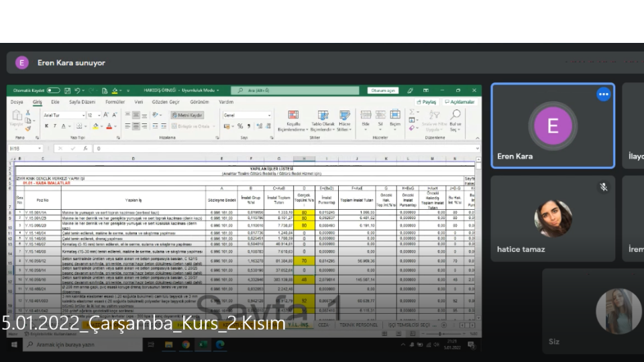Open the Arial Tur font name dropdown
Viewport: 644px width, 362px height.
point(83,115)
